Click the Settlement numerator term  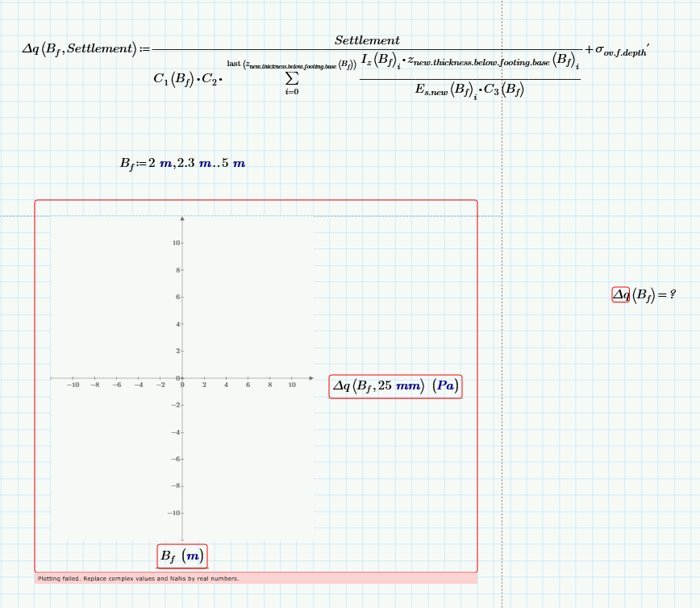[x=367, y=40]
